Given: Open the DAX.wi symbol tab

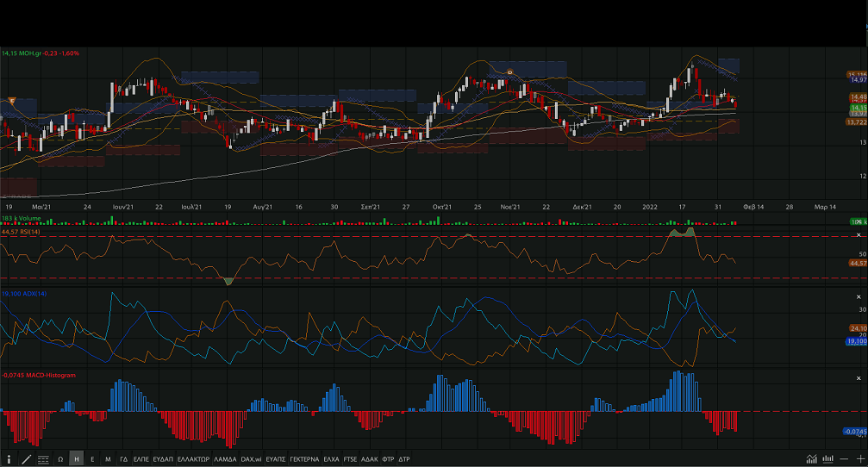Looking at the screenshot, I should (251, 459).
